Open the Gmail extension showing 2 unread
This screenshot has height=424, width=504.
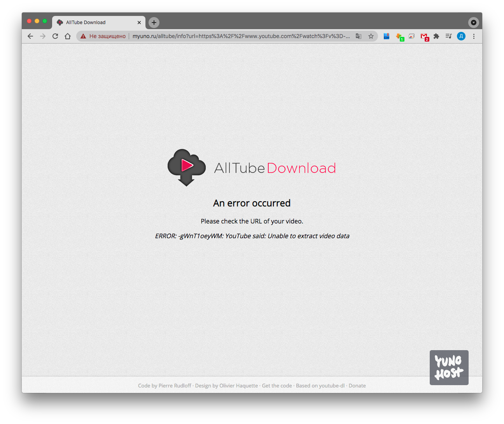pyautogui.click(x=425, y=37)
